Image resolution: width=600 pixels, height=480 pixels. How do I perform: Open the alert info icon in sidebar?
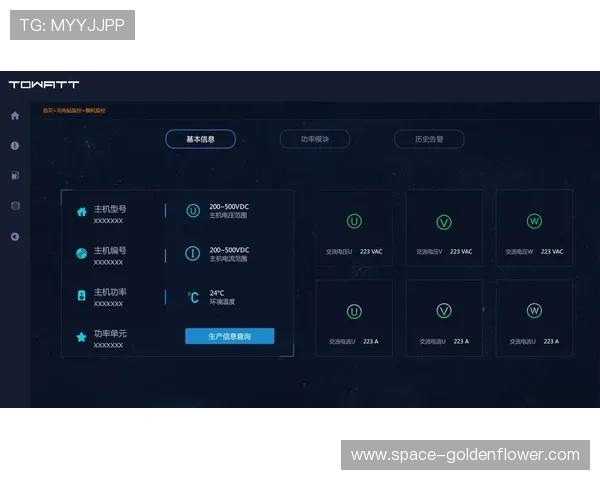15,146
